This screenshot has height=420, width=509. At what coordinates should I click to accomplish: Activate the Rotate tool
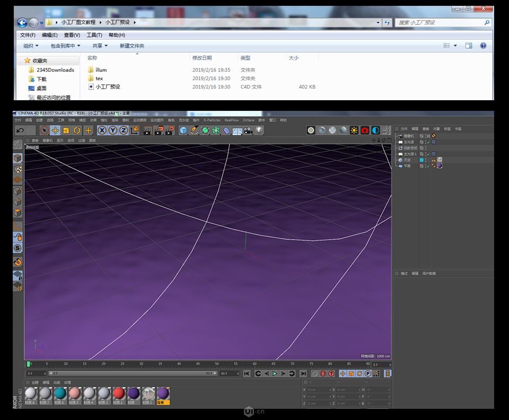point(77,130)
